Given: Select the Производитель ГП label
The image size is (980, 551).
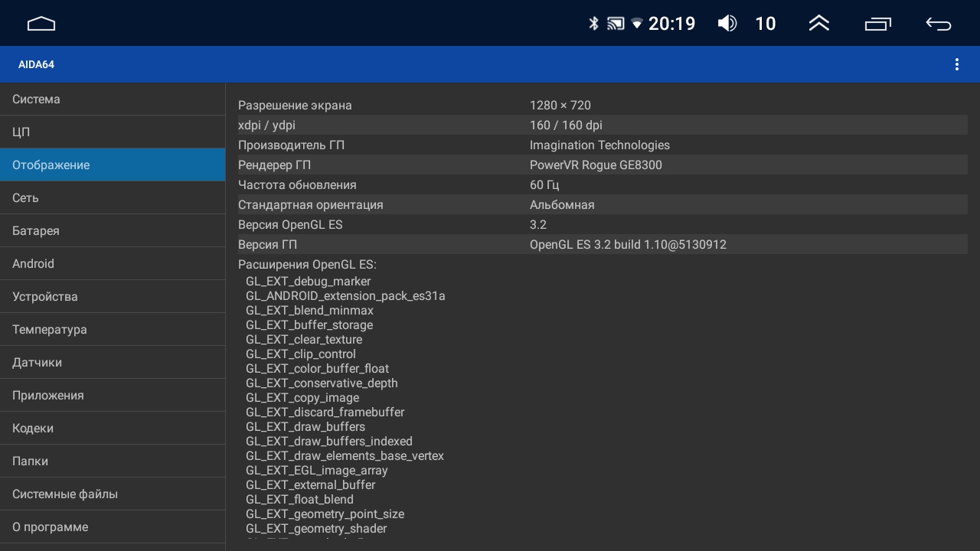Looking at the screenshot, I should click(291, 145).
